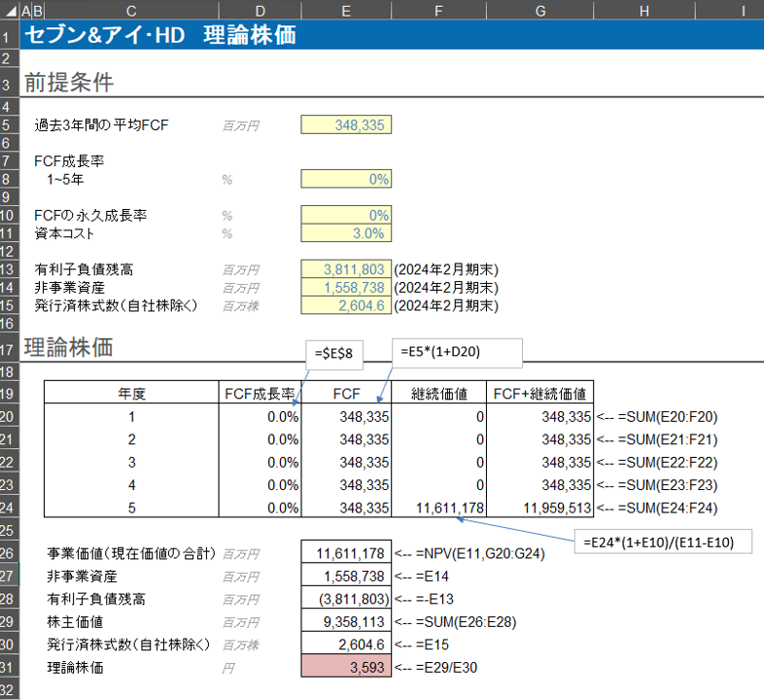Select column D header

click(260, 11)
